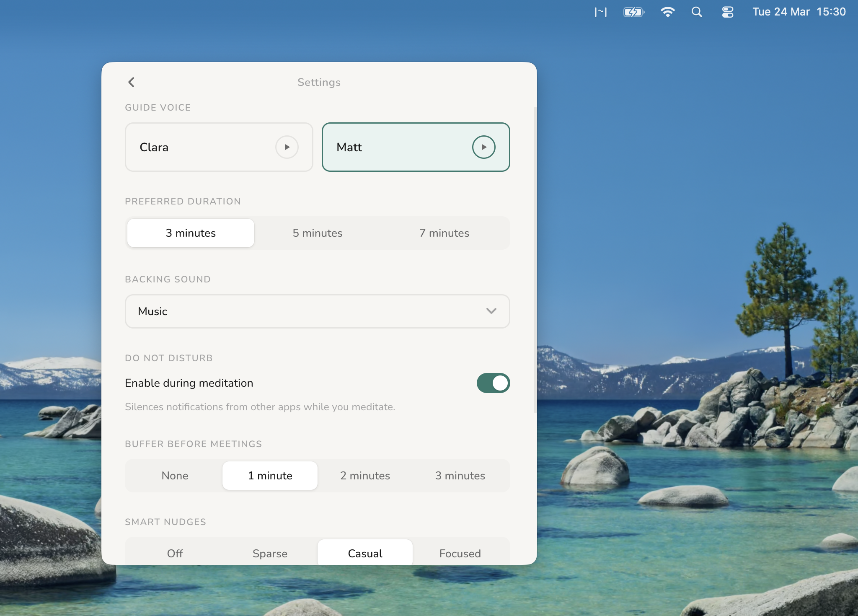Click the battery charging status icon

633,12
